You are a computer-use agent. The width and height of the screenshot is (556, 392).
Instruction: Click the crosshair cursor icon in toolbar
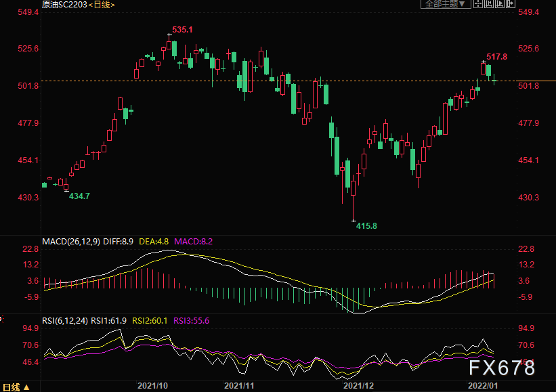(478, 4)
